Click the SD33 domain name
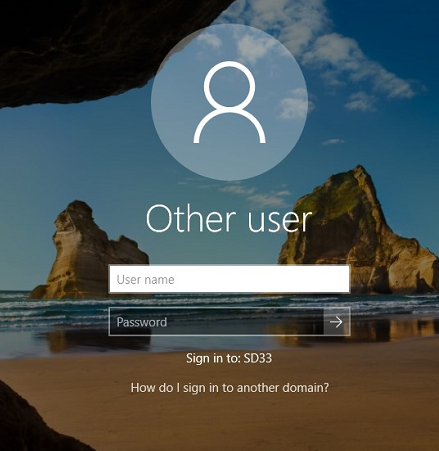 [258, 358]
